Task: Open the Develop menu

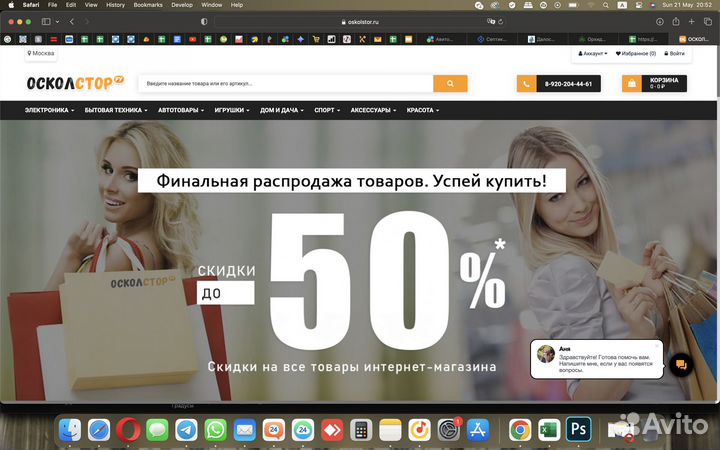Action: (x=182, y=5)
